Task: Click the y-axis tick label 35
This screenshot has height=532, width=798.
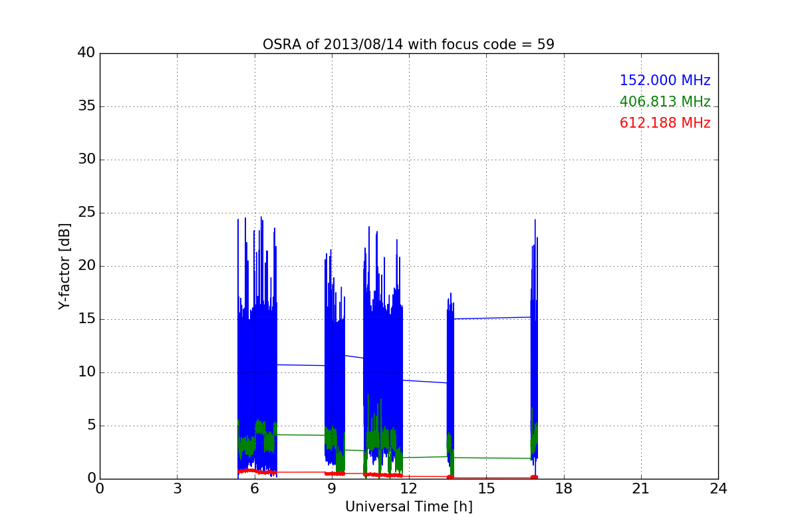Action: tap(86, 106)
